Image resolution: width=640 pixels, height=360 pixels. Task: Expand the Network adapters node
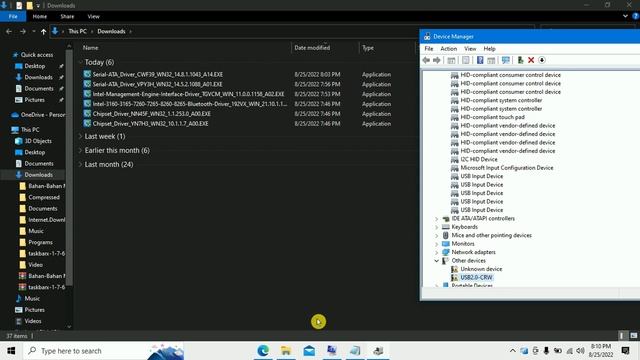tap(436, 253)
